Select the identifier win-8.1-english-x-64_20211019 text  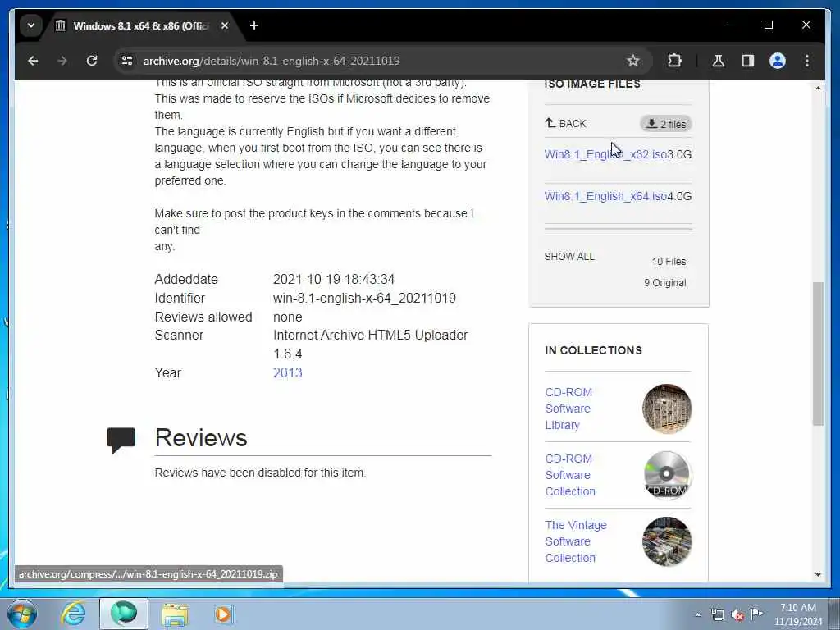pyautogui.click(x=364, y=298)
